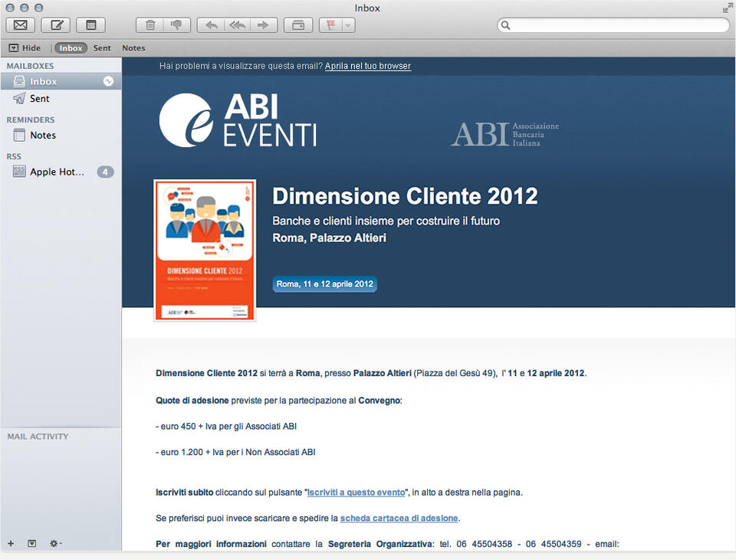Switch to Sent in favorites bar
This screenshot has height=560, width=736.
[x=102, y=47]
